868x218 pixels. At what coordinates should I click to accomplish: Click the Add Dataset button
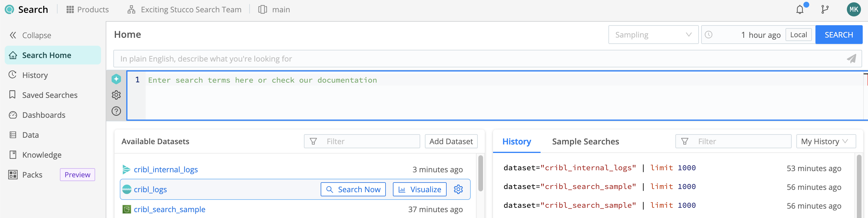tap(451, 141)
